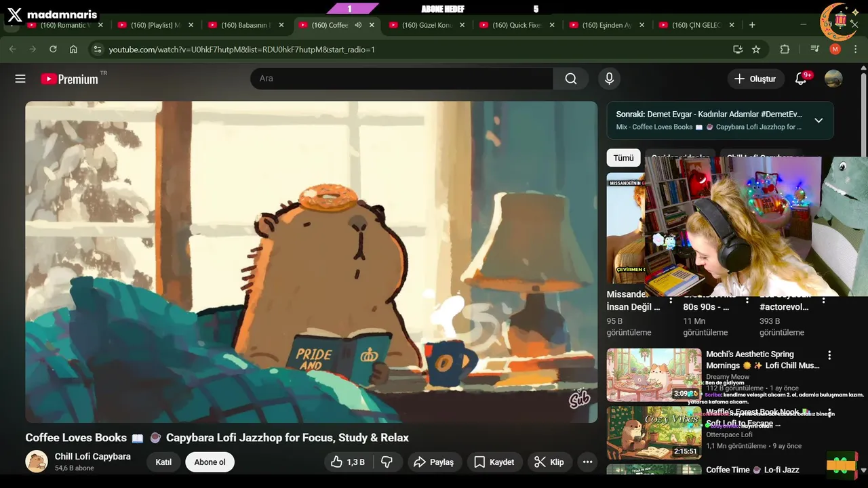Close the Romantic tab
This screenshot has width=868, height=488.
point(100,25)
